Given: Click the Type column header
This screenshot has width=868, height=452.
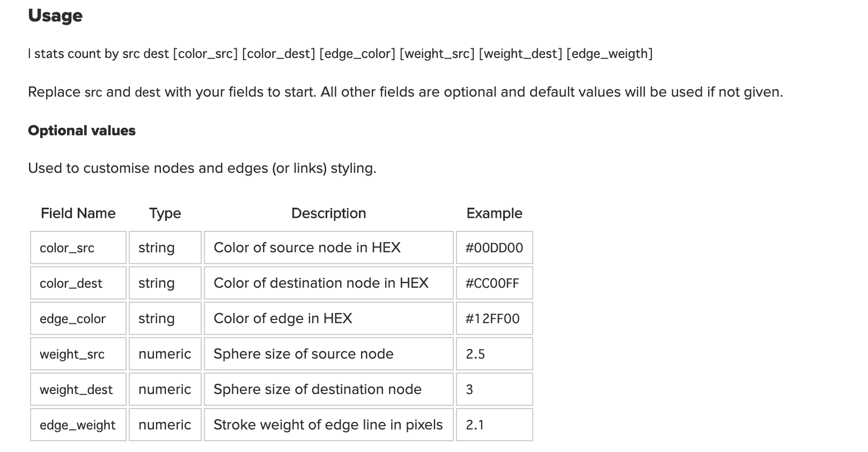Looking at the screenshot, I should pos(165,213).
